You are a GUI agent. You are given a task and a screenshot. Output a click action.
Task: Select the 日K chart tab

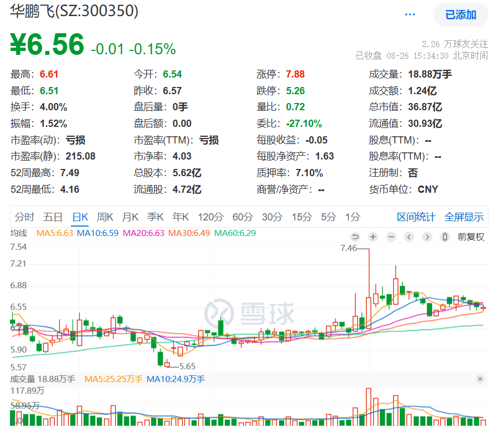point(80,217)
